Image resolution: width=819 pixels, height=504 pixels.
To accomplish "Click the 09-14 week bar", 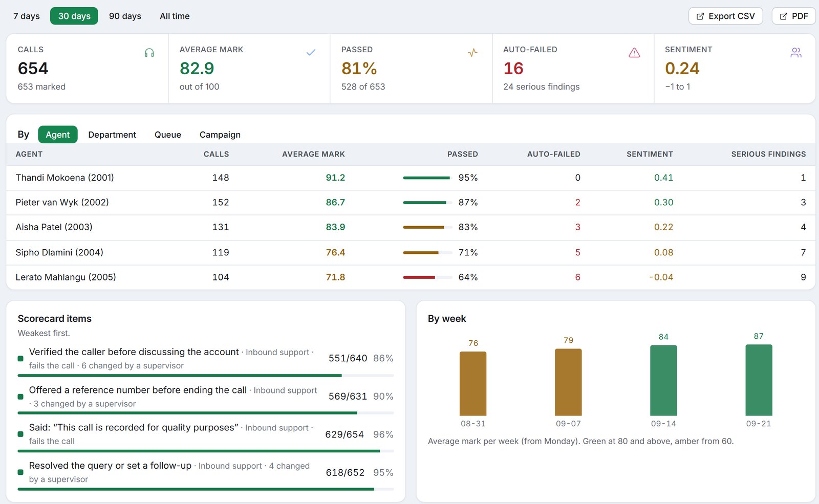I will pos(663,380).
